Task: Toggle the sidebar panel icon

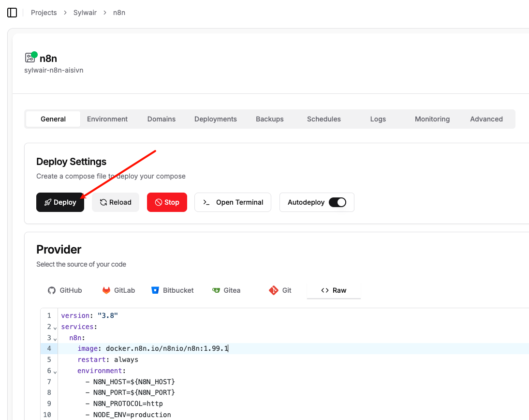Action: 12,13
